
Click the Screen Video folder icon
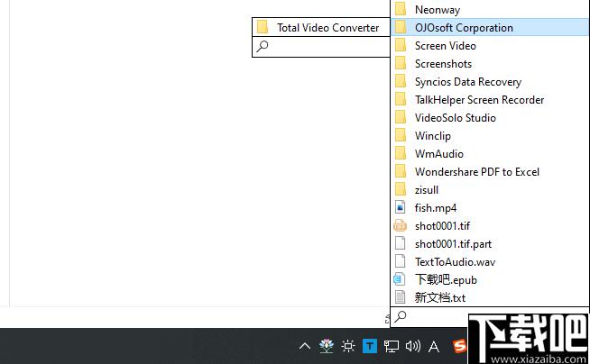click(x=401, y=45)
